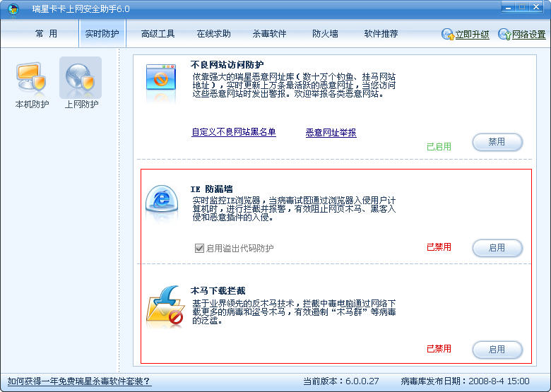Switch to the 常用 tab
This screenshot has width=551, height=392.
pos(46,34)
